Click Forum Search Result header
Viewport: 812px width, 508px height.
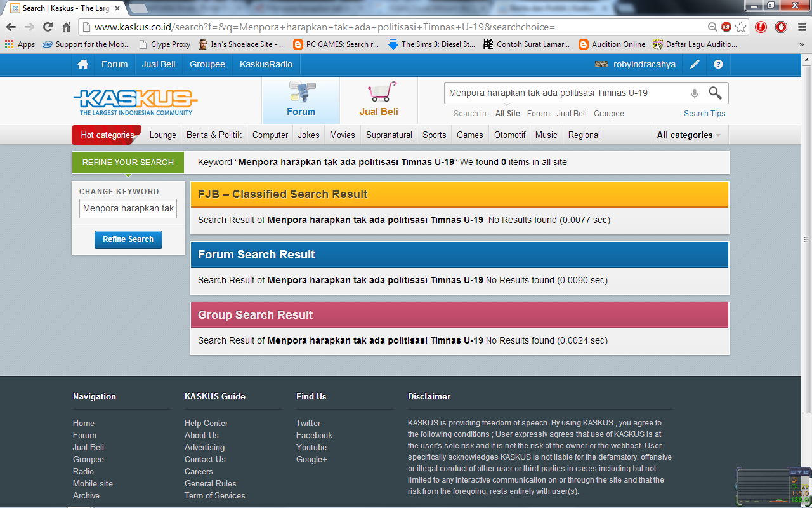(x=460, y=255)
